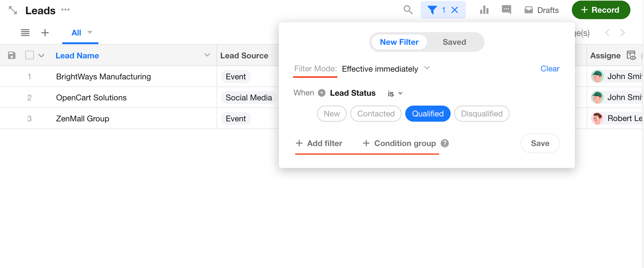Click the Clear link in filter panel
This screenshot has height=268, width=644.
(x=550, y=69)
